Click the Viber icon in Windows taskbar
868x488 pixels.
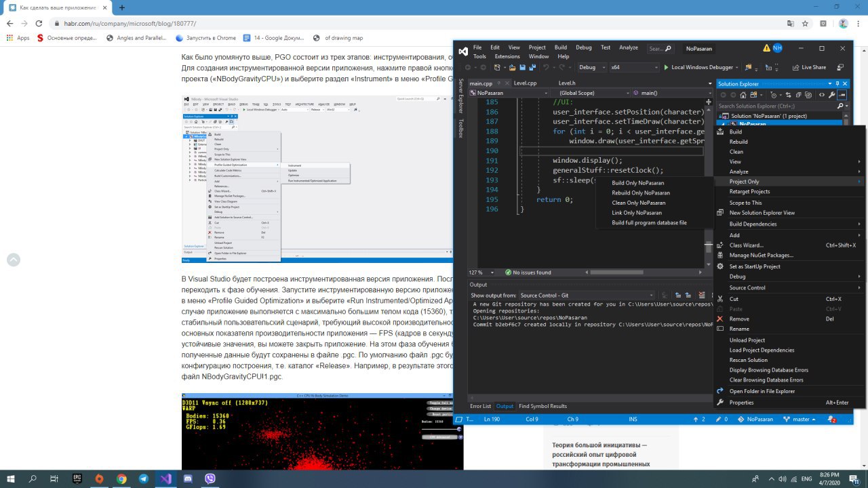(210, 479)
